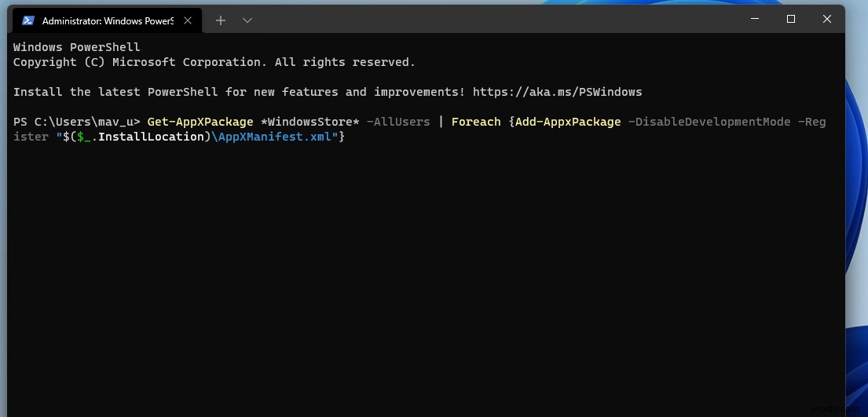Select the Administrator: Windows PowerShell tab title

click(x=108, y=20)
